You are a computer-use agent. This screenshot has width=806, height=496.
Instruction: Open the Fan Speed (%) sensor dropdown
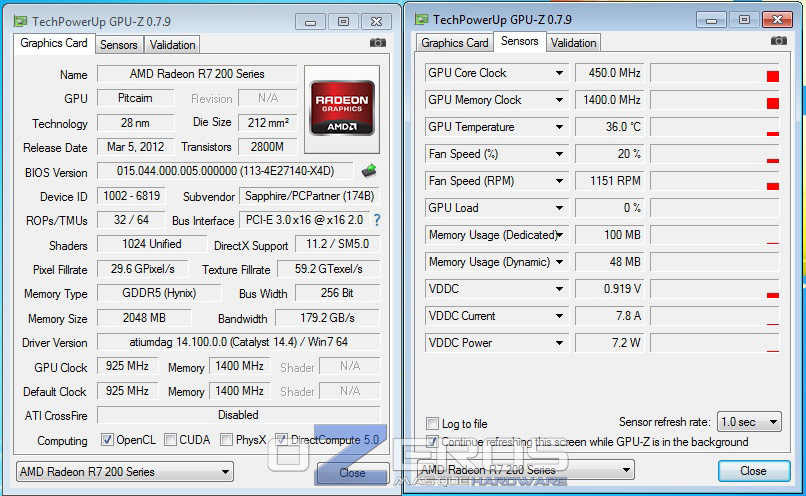[559, 154]
